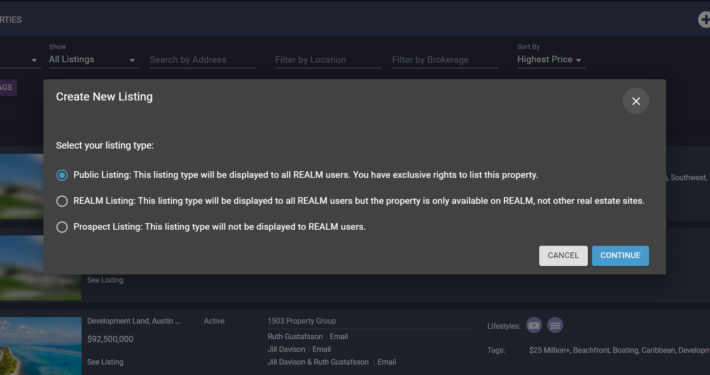The height and width of the screenshot is (375, 710).
Task: Open the Show All Listings dropdown
Action: (x=93, y=60)
